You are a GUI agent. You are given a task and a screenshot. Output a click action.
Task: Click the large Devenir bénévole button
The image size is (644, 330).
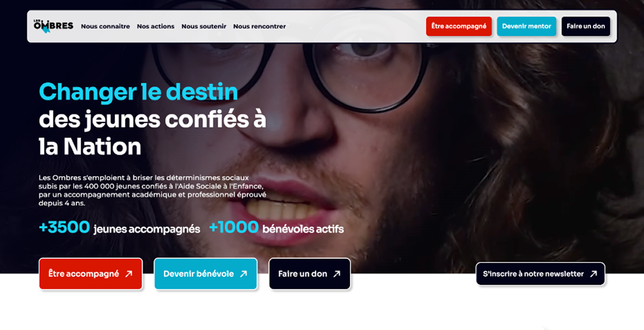tap(206, 274)
